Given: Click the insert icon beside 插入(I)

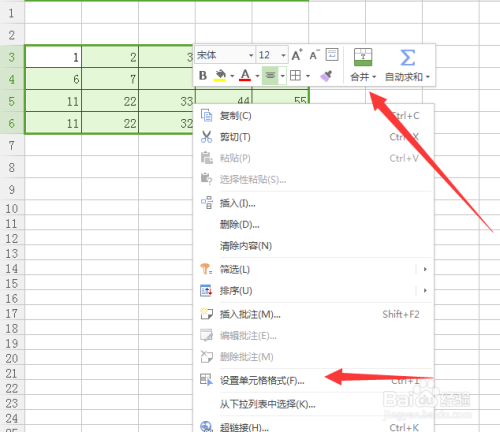Looking at the screenshot, I should pos(206,203).
